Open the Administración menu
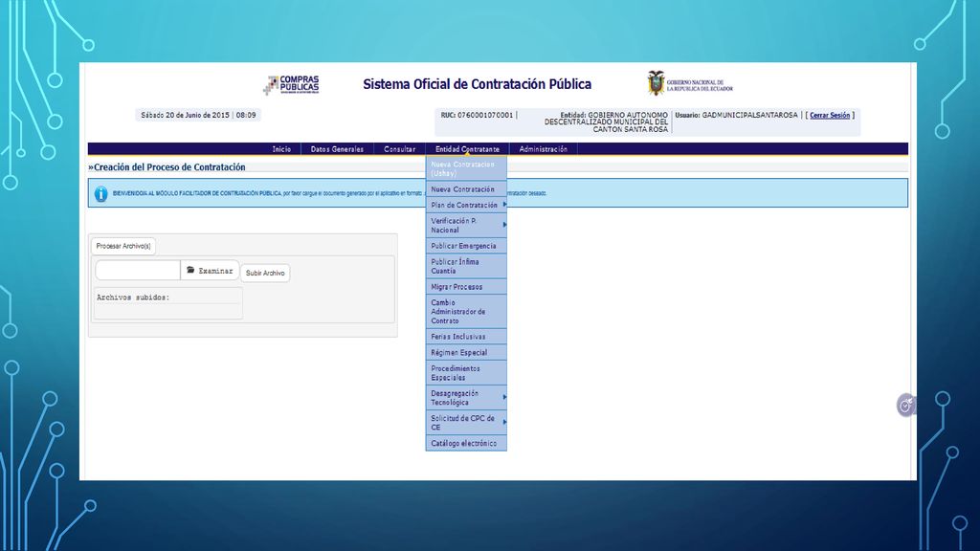This screenshot has height=551, width=980. click(x=544, y=149)
